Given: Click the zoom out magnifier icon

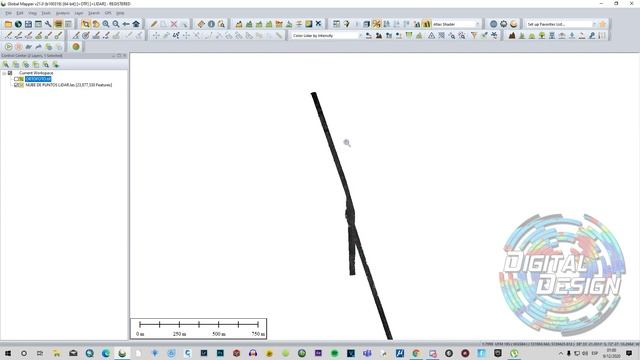Looking at the screenshot, I should pyautogui.click(x=116, y=24).
